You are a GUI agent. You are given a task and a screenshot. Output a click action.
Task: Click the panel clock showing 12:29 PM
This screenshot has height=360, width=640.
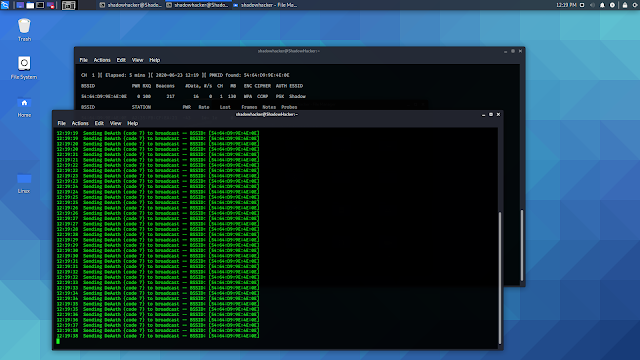566,5
